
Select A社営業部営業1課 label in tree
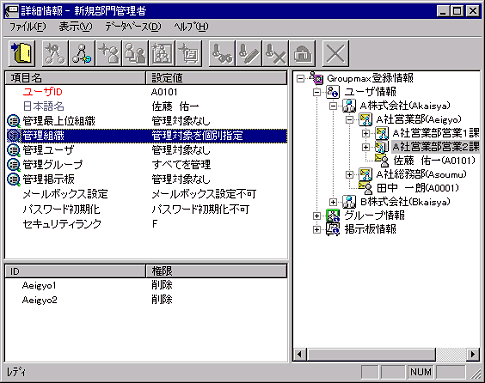point(436,133)
